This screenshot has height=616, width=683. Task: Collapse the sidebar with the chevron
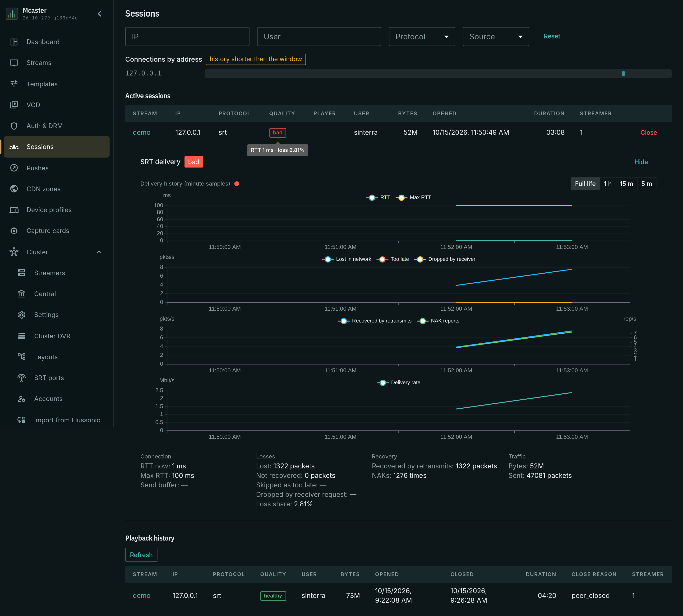99,14
